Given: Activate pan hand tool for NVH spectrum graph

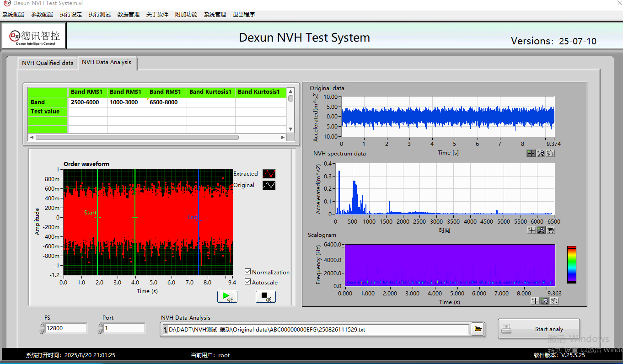Looking at the screenshot, I should [x=551, y=230].
